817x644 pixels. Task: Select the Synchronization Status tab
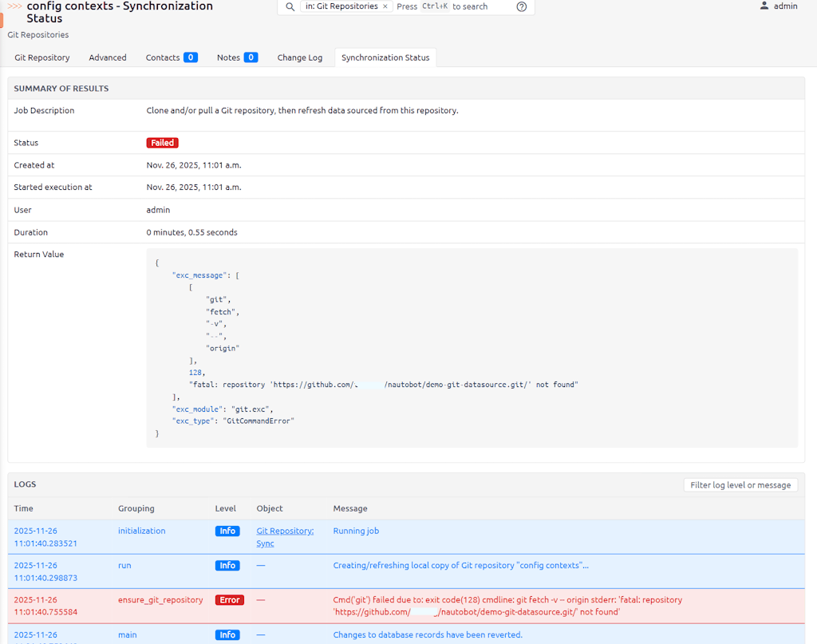385,57
